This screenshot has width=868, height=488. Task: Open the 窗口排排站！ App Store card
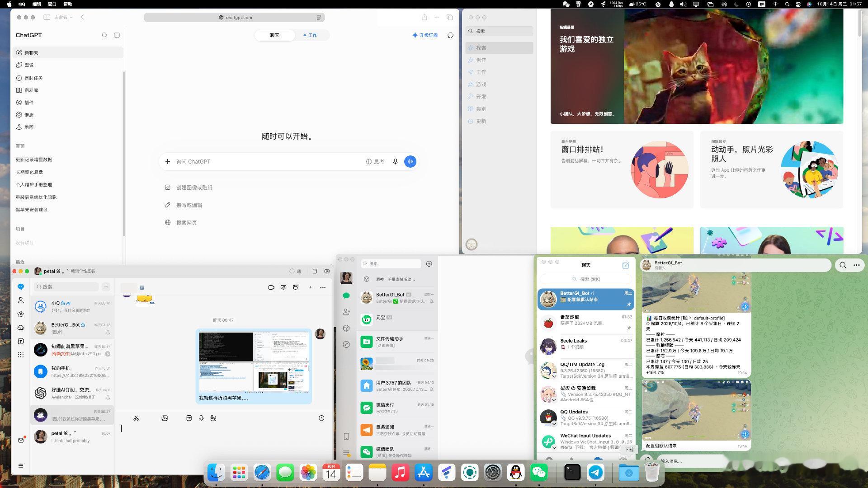pyautogui.click(x=622, y=169)
